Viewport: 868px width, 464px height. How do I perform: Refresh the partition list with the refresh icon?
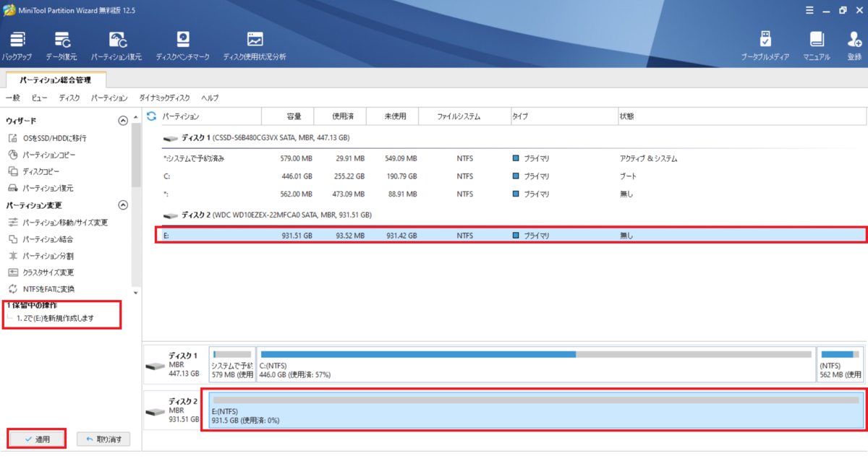tap(152, 116)
